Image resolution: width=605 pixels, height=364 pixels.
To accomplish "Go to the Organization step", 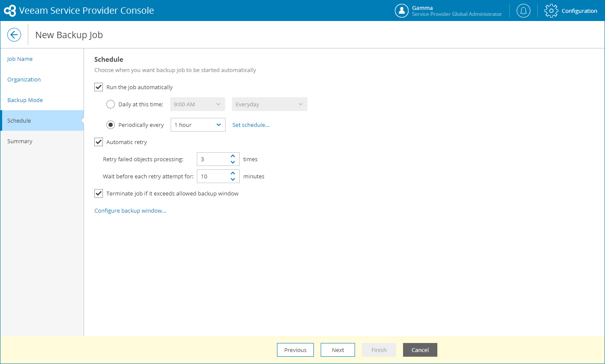I will tap(24, 79).
